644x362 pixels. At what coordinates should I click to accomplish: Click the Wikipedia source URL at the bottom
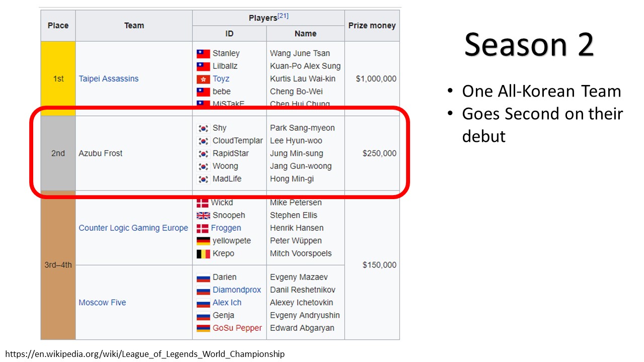coord(145,354)
